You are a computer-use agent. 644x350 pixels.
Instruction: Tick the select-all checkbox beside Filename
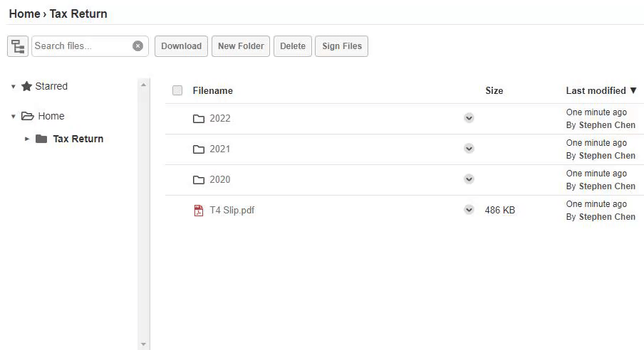click(x=177, y=90)
